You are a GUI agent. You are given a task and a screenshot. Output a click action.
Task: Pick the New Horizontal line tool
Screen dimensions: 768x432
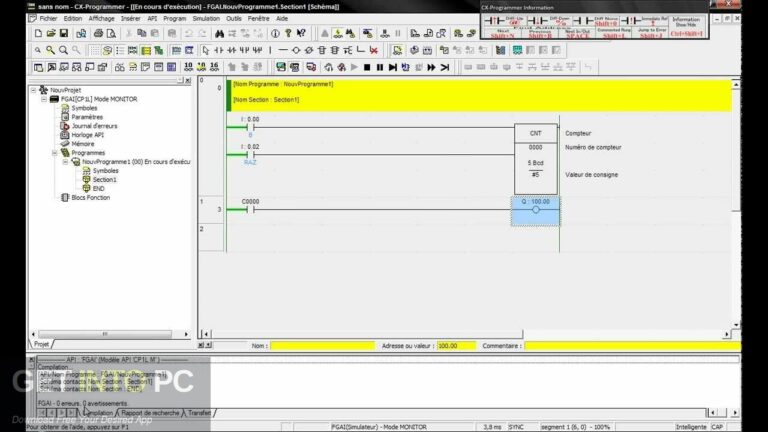[283, 50]
